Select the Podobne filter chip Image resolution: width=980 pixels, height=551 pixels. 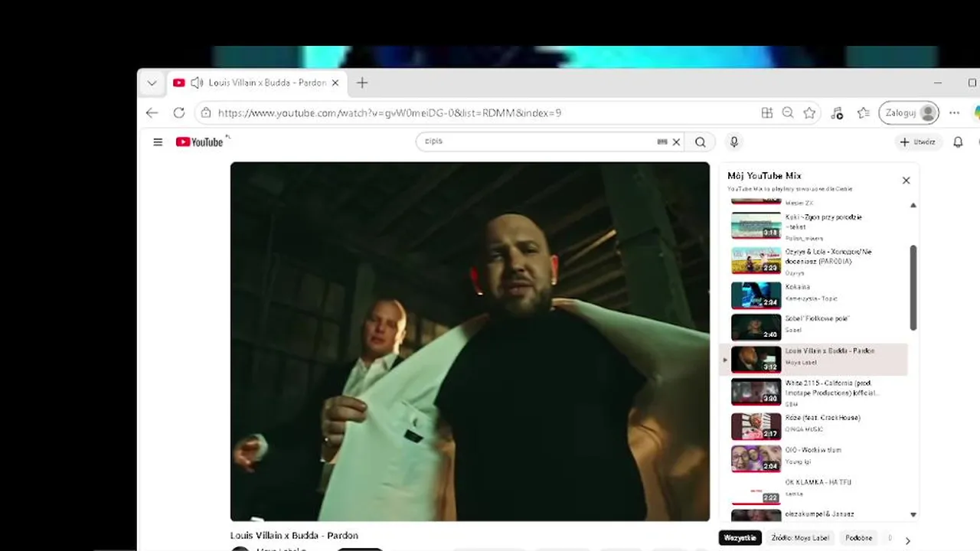858,538
